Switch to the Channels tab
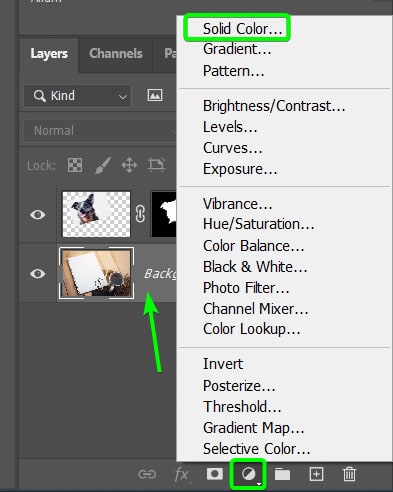 [116, 53]
